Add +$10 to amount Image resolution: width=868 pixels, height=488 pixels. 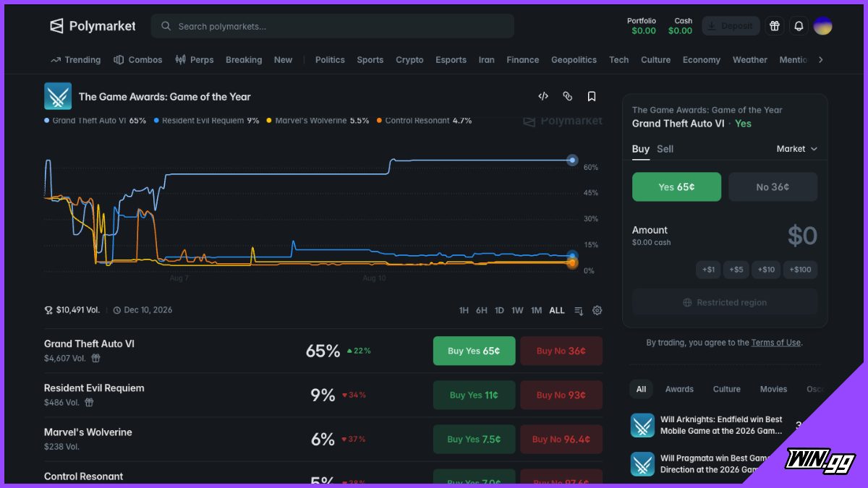click(x=766, y=270)
